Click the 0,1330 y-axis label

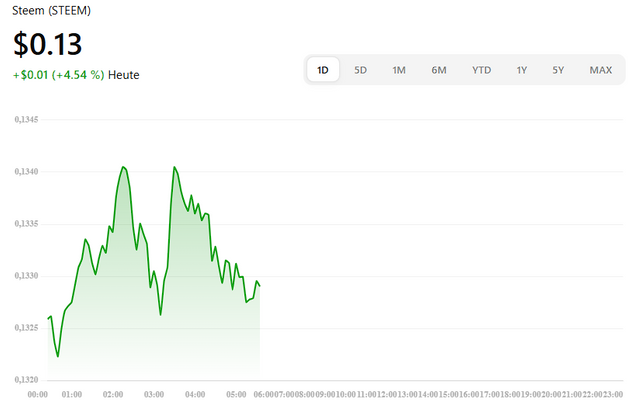coord(26,276)
